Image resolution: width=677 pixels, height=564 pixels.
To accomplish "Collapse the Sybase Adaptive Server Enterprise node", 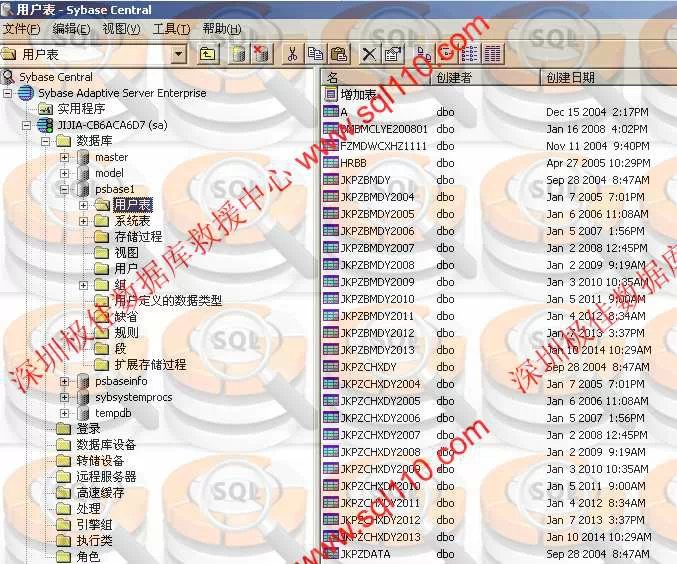I will click(8, 93).
